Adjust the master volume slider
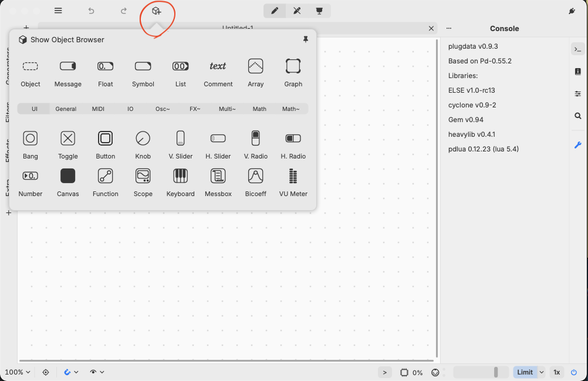 pyautogui.click(x=481, y=372)
